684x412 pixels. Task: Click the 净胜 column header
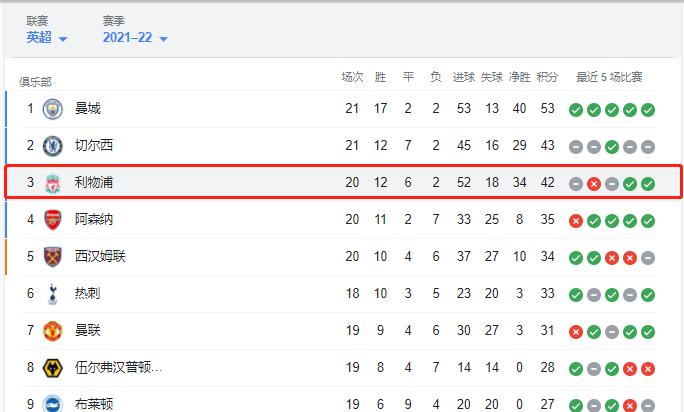coord(520,77)
